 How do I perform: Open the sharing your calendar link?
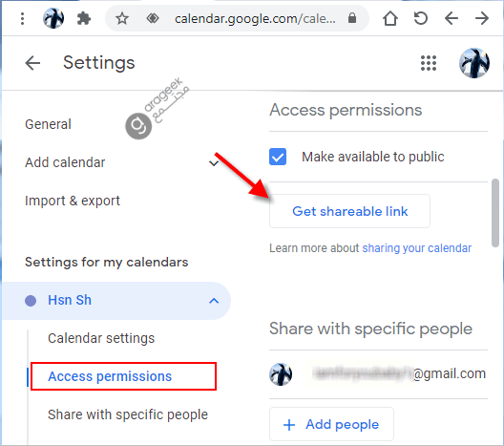click(416, 248)
